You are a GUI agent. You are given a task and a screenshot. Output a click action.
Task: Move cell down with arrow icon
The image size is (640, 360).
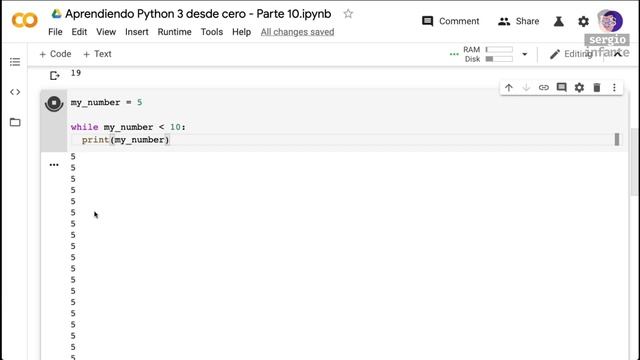coord(526,87)
